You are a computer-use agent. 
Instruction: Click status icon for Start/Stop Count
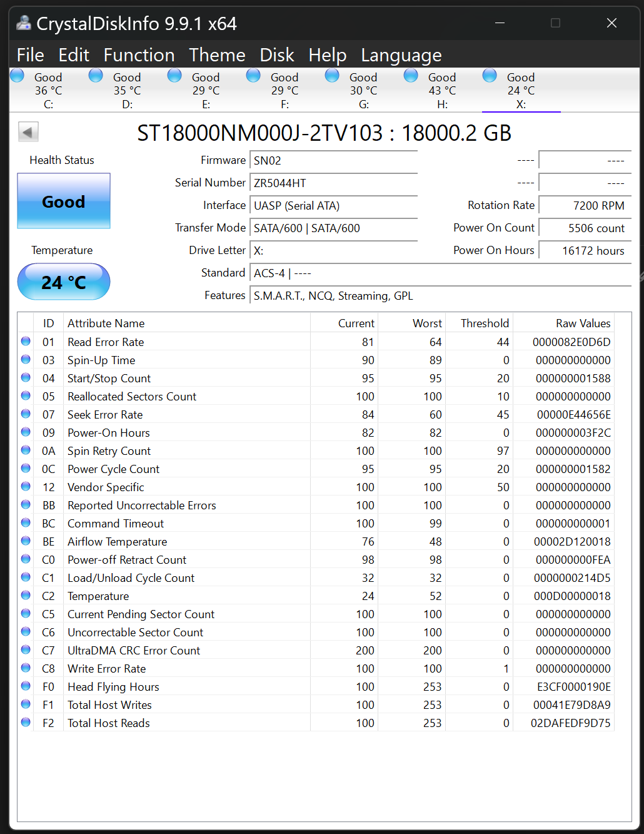[x=26, y=377]
